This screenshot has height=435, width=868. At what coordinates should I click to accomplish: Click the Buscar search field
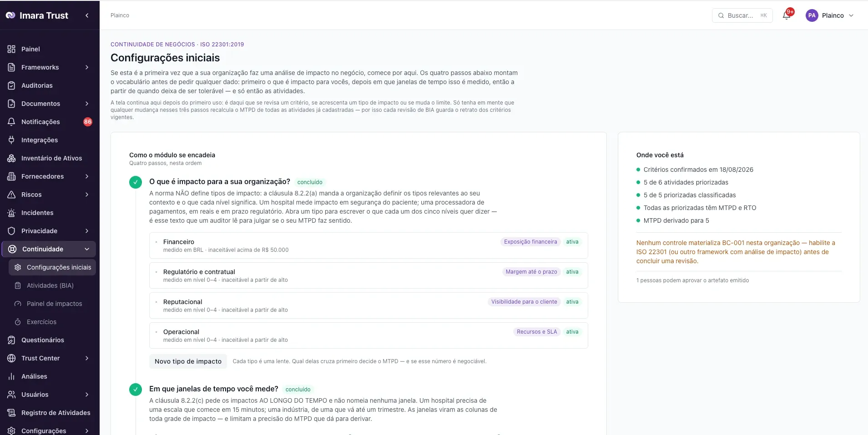click(x=742, y=15)
